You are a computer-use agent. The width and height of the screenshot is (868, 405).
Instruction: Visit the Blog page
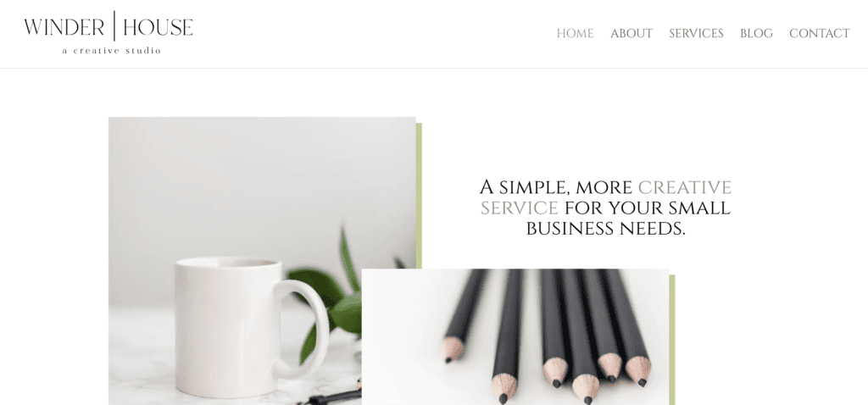click(x=756, y=34)
